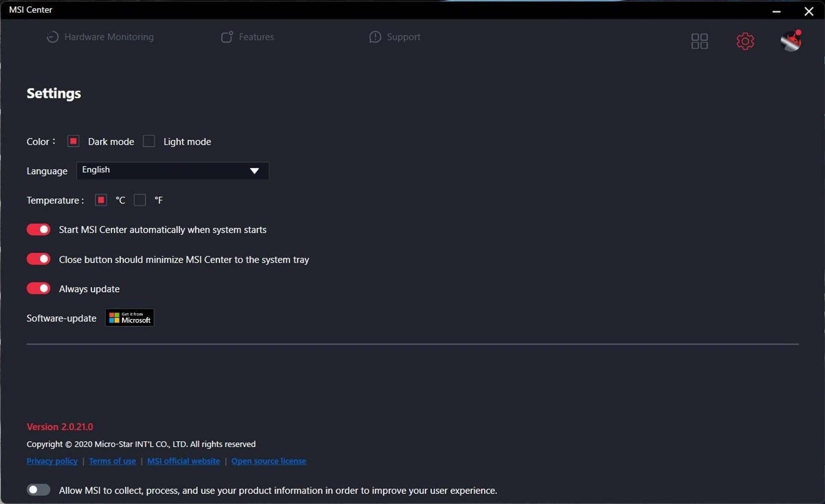Click the Hardware Monitoring gauge icon

[52, 37]
